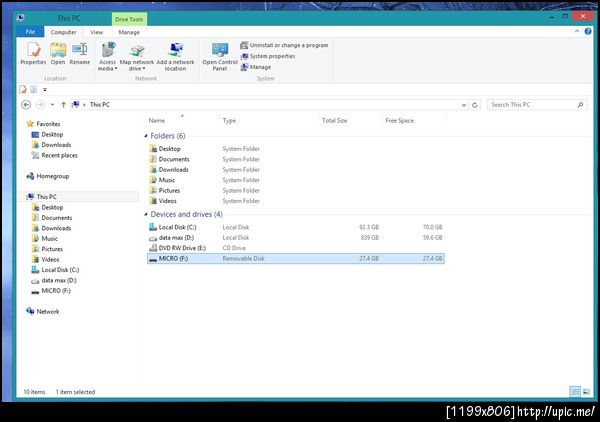This screenshot has height=422, width=600.
Task: Select Local Disk (C:) drive row
Action: pos(295,227)
